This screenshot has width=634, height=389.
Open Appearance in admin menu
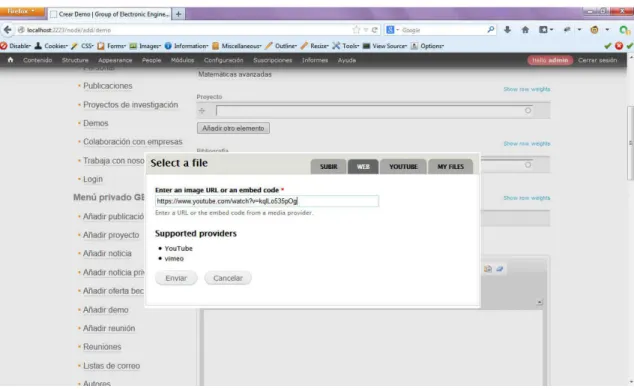point(115,60)
